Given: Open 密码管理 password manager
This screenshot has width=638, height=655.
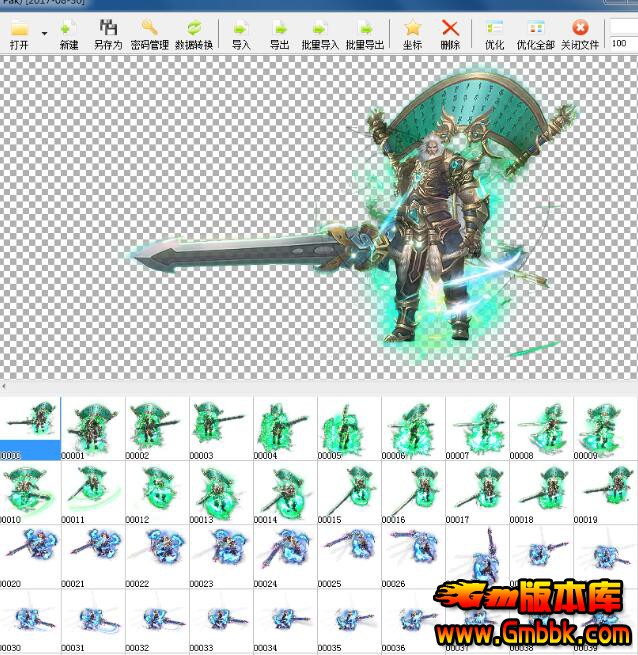Looking at the screenshot, I should [x=150, y=34].
